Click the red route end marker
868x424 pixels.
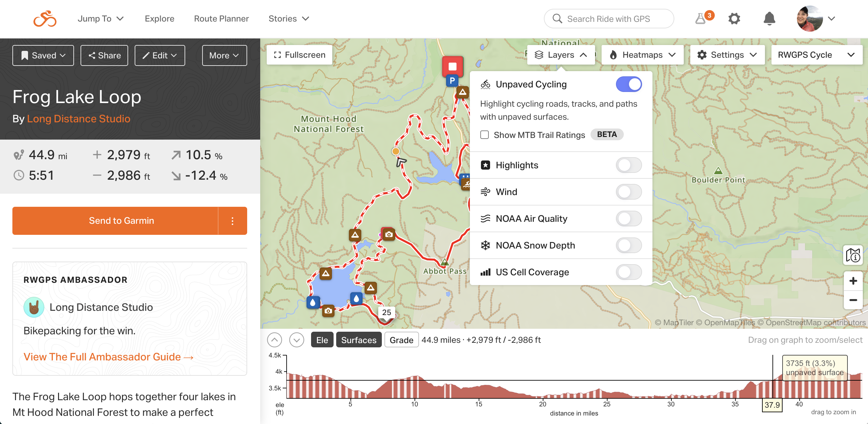(x=452, y=67)
